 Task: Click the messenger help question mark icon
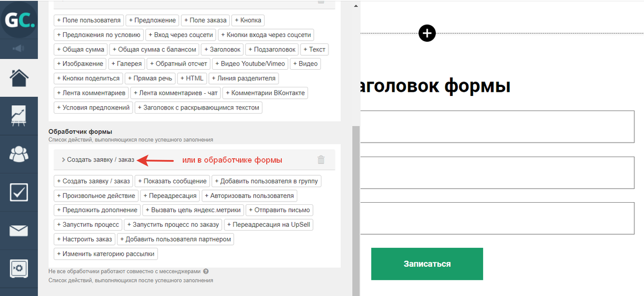[x=206, y=271]
